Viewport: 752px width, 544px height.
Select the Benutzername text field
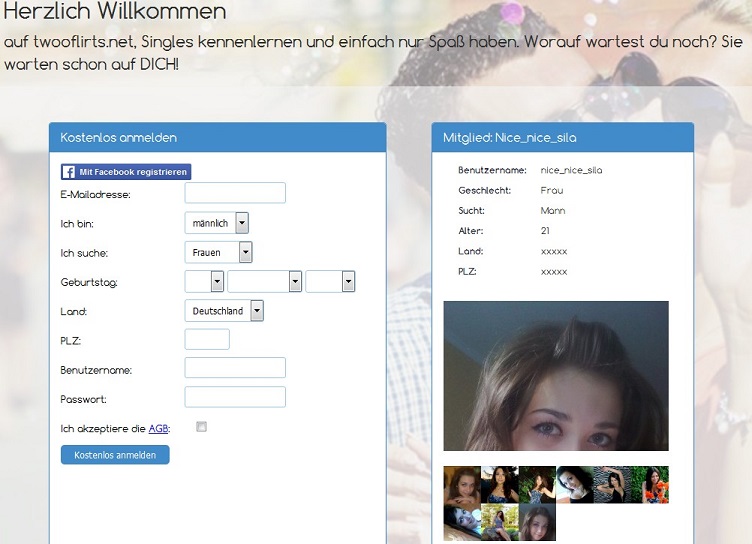[x=235, y=368]
